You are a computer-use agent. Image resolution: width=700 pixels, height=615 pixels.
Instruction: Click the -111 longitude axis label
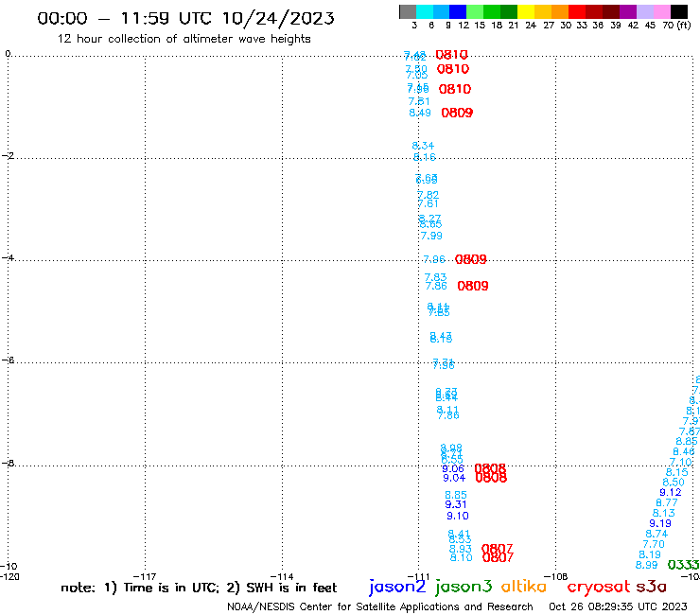[x=419, y=576]
